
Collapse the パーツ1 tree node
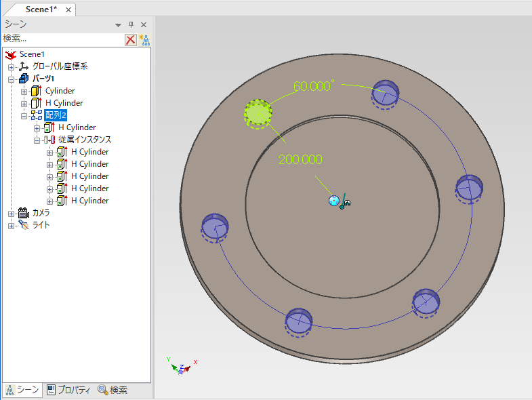tap(11, 79)
